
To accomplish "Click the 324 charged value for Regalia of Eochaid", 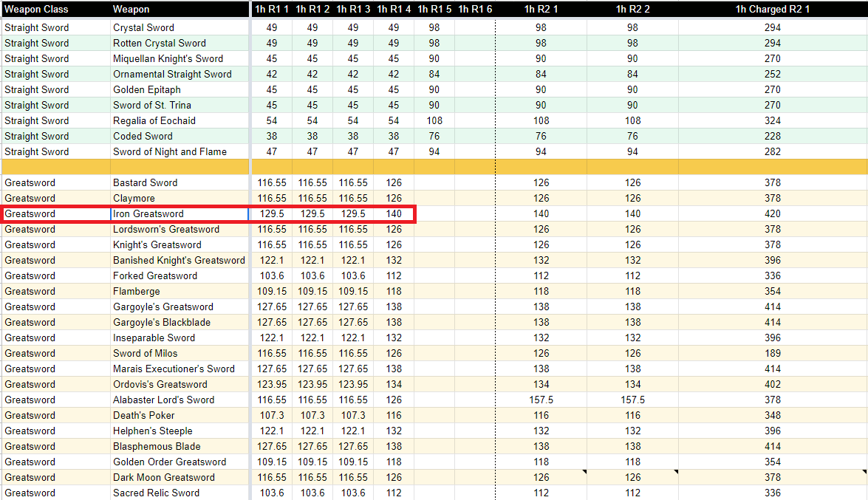I will [772, 120].
